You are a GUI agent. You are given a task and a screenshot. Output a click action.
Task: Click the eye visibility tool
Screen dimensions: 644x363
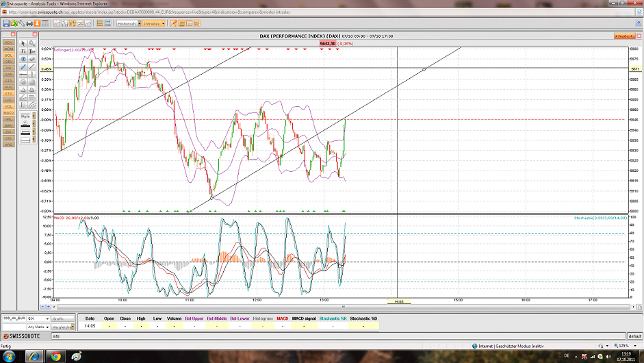click(23, 59)
